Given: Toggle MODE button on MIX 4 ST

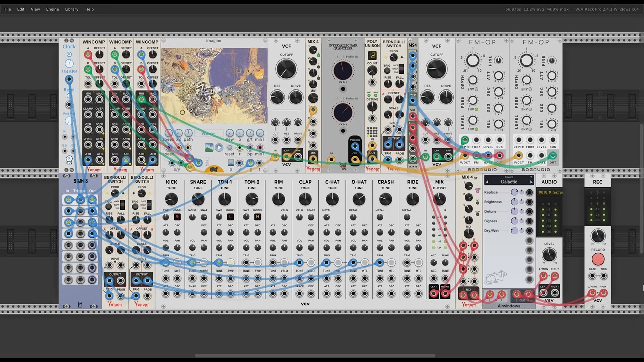Looking at the screenshot, I should [x=478, y=192].
